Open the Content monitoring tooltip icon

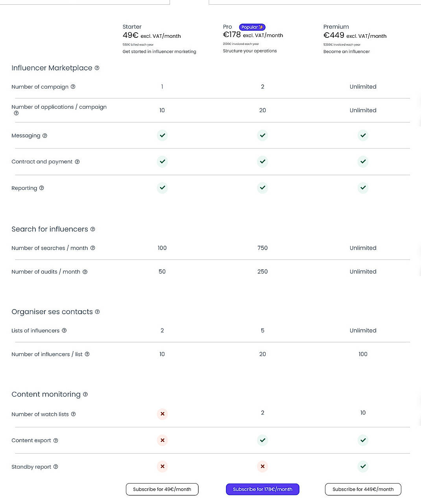point(85,395)
